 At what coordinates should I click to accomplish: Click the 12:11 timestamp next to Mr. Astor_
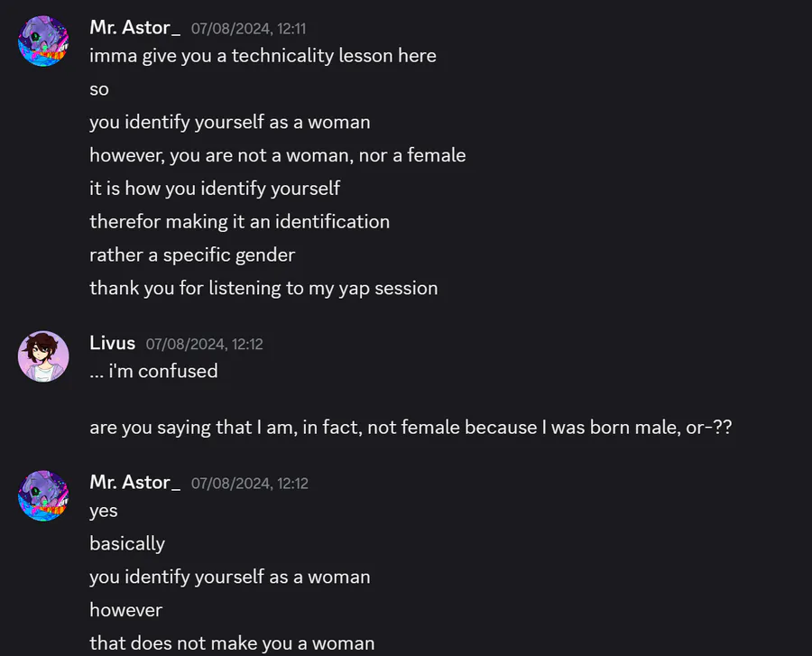(x=249, y=29)
